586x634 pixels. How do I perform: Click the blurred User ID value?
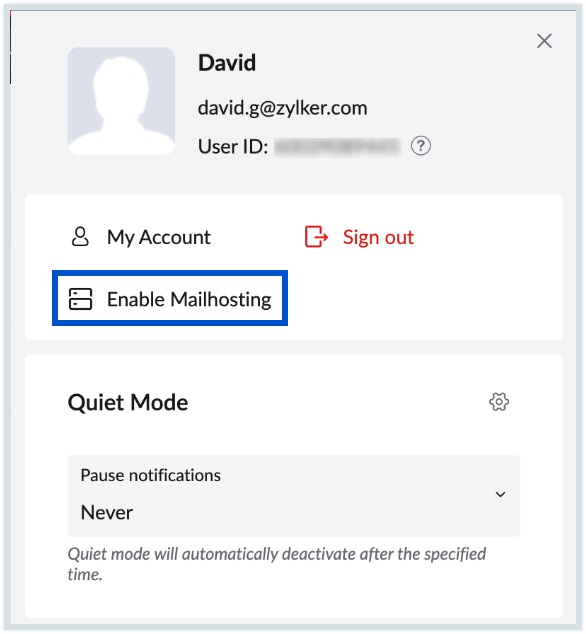tap(338, 146)
